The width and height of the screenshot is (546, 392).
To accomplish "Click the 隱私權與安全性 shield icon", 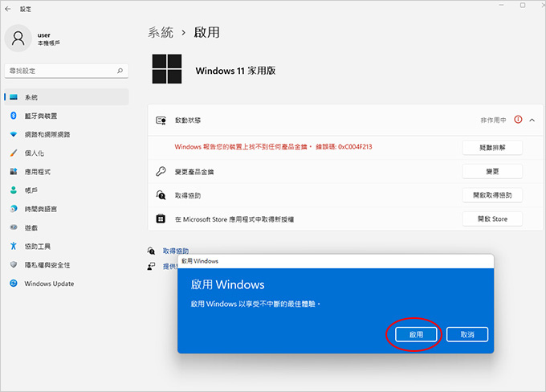I will [x=14, y=264].
